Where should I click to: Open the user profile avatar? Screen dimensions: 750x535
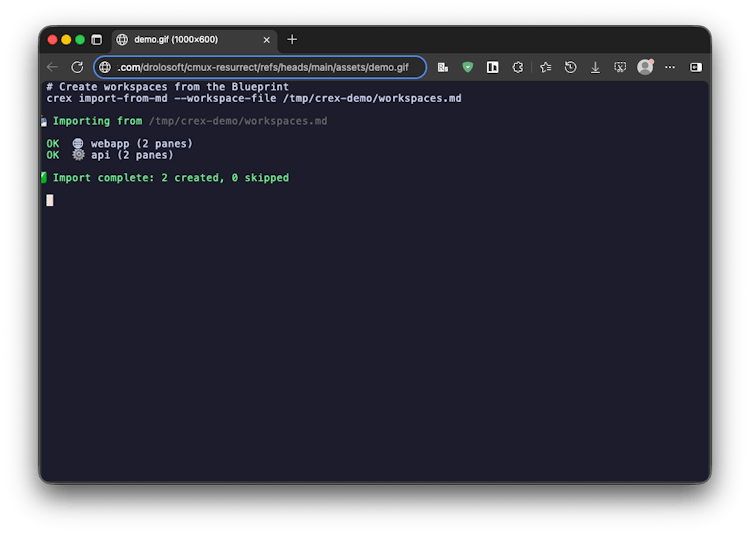point(645,67)
